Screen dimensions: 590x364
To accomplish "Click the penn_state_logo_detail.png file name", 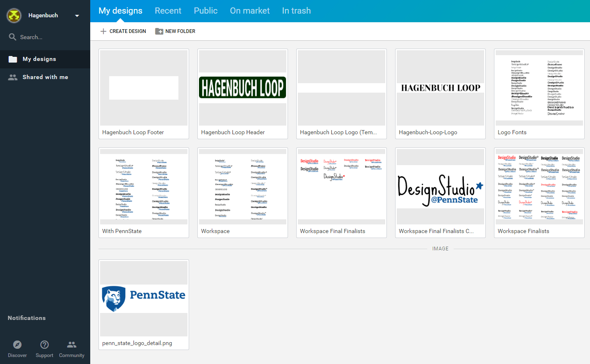I will tap(137, 343).
